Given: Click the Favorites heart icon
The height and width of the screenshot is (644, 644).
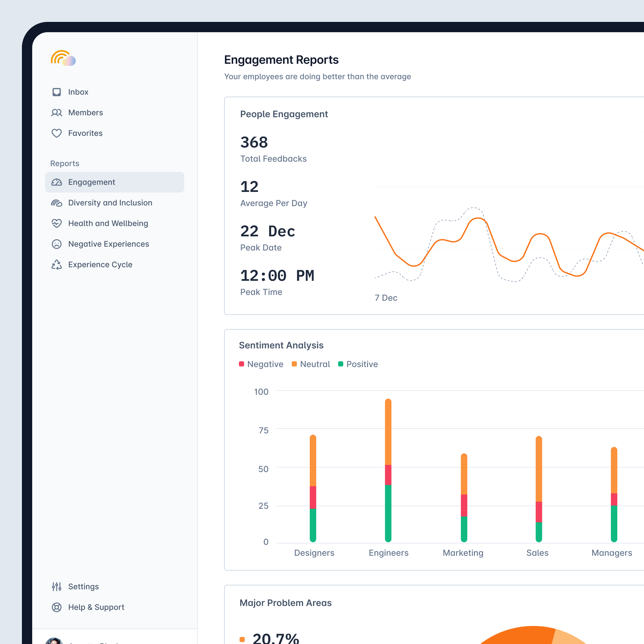Looking at the screenshot, I should point(57,133).
